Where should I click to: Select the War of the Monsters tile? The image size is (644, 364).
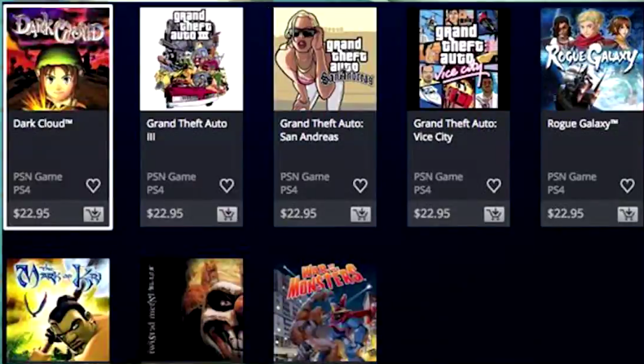(325, 310)
